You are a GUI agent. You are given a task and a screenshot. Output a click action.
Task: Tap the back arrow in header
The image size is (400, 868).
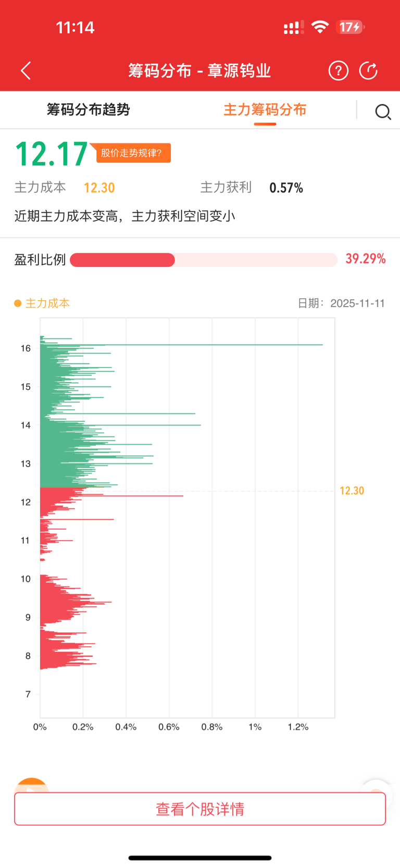26,70
